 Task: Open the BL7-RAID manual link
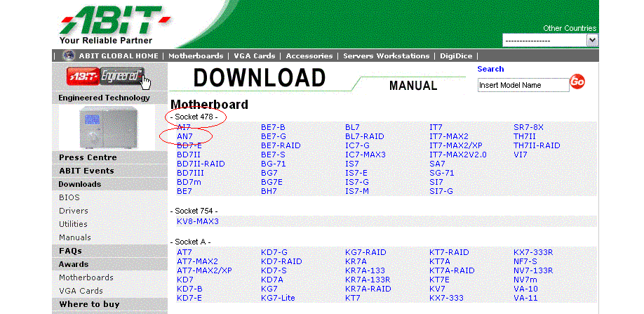click(365, 136)
